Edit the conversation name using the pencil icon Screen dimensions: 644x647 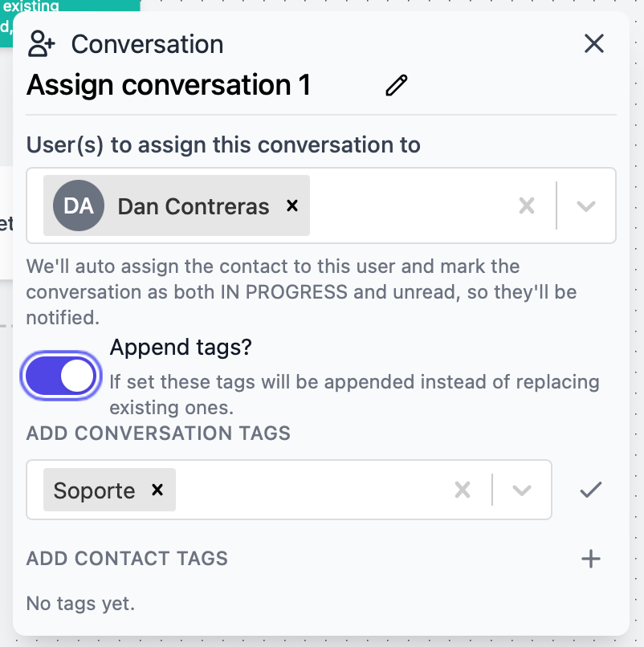point(395,84)
